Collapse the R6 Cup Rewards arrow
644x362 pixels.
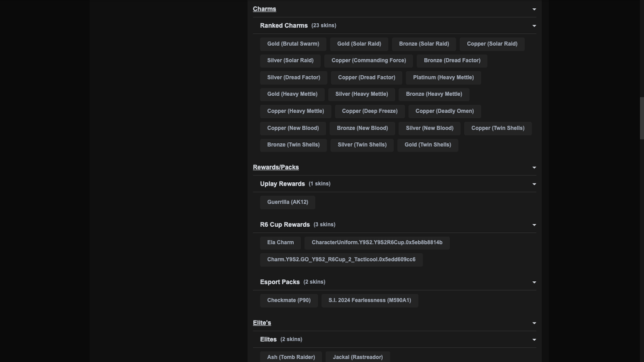(534, 225)
